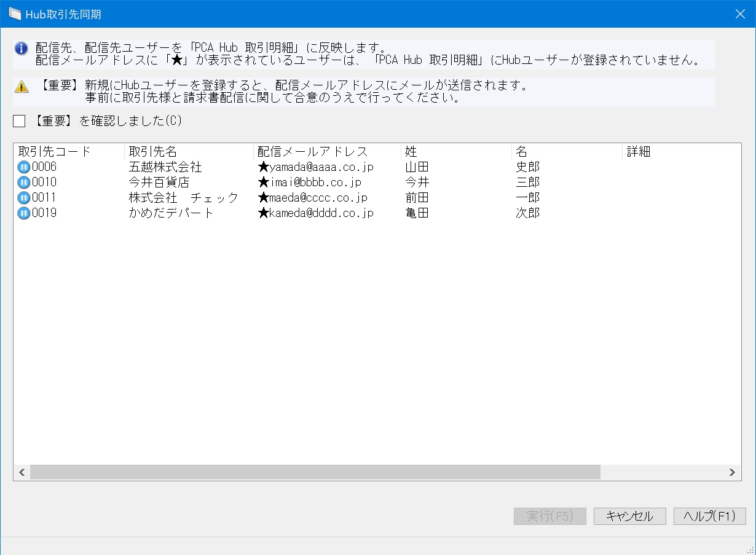Click the 配信メールアドレス column header
The width and height of the screenshot is (756, 555).
[327, 152]
